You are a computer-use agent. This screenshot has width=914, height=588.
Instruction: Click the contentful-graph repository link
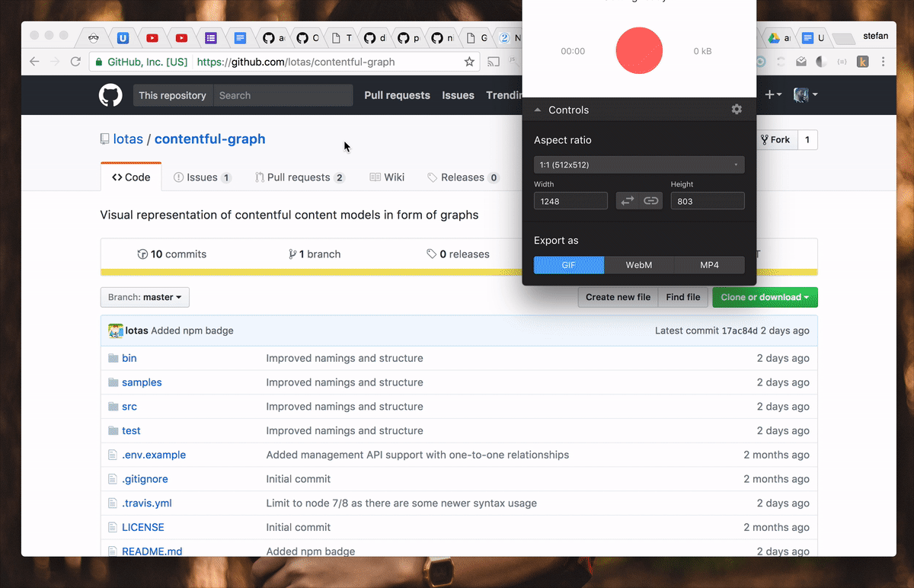point(210,139)
